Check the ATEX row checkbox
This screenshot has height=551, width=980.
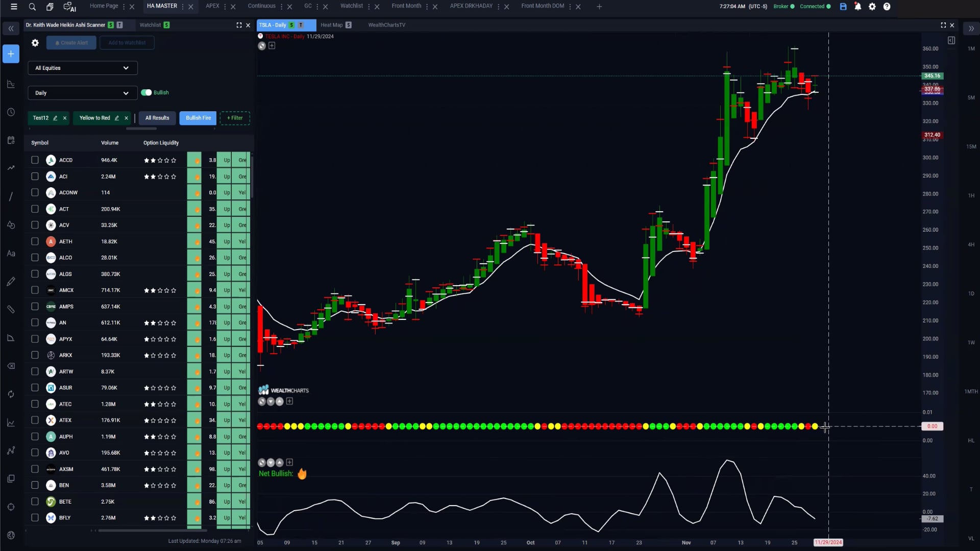point(35,420)
